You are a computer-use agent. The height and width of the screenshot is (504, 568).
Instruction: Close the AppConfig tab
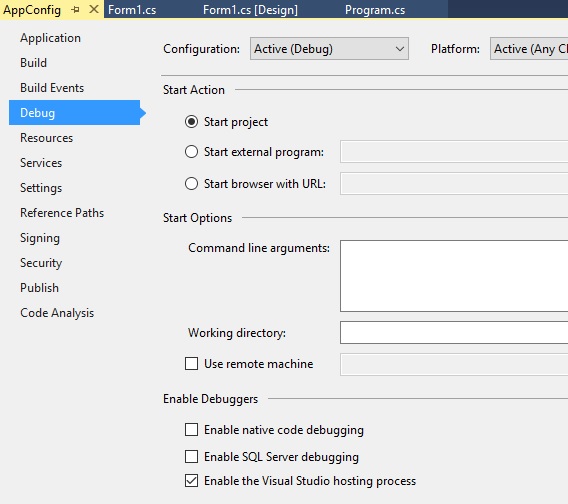[94, 9]
